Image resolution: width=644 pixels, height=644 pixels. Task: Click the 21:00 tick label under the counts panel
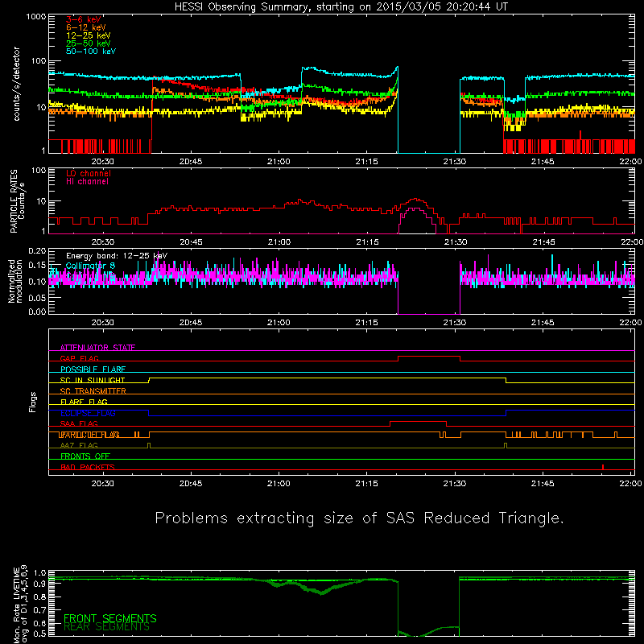coord(279,162)
